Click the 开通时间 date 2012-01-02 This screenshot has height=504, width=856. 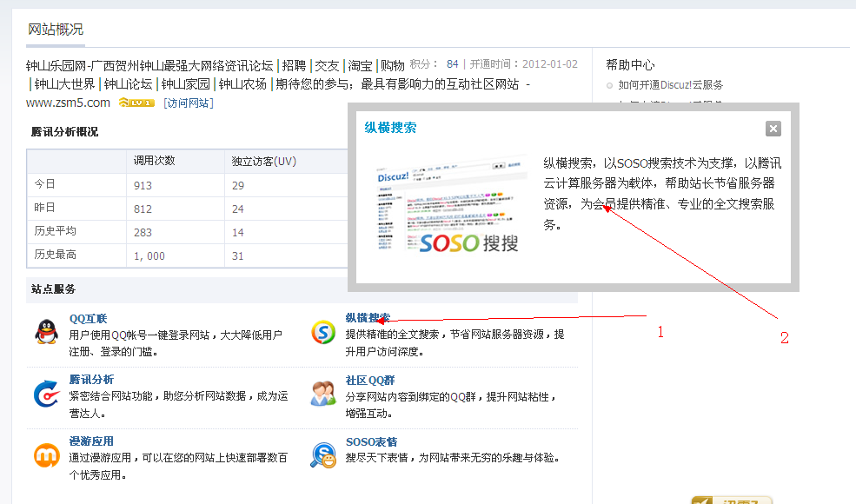point(550,64)
